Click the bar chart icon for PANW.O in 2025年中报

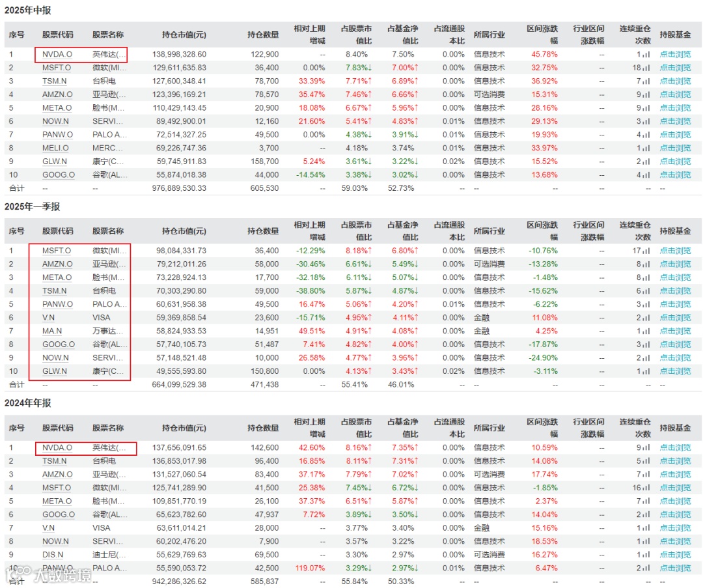[646, 135]
